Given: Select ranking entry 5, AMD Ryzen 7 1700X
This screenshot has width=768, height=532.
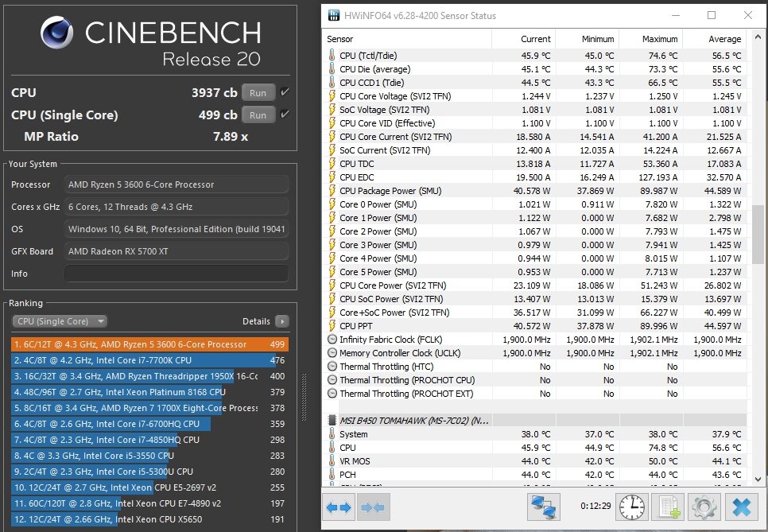Looking at the screenshot, I should (150, 408).
